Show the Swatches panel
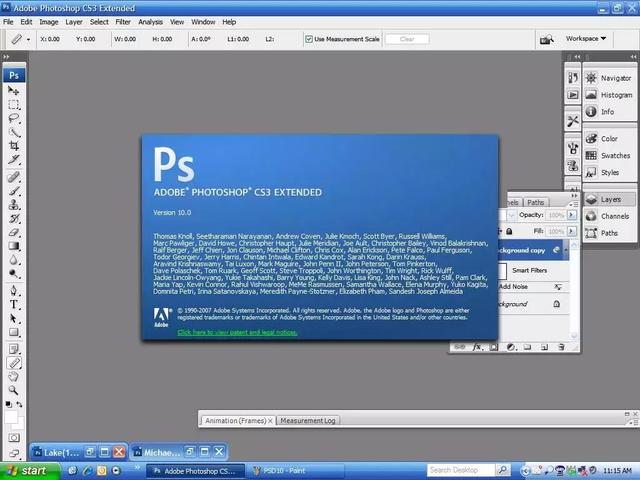 click(x=615, y=156)
